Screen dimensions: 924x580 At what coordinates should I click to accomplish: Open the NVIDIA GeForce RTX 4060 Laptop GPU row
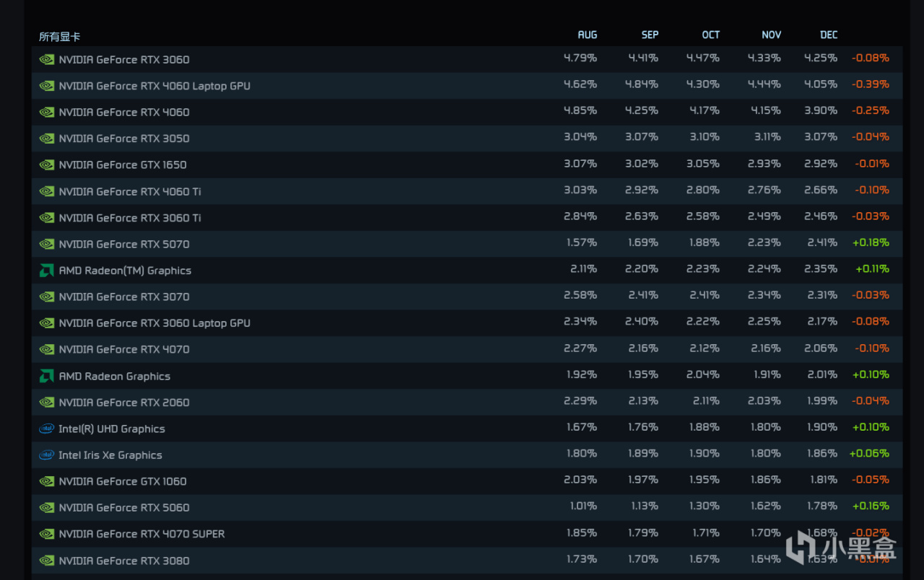coord(154,86)
